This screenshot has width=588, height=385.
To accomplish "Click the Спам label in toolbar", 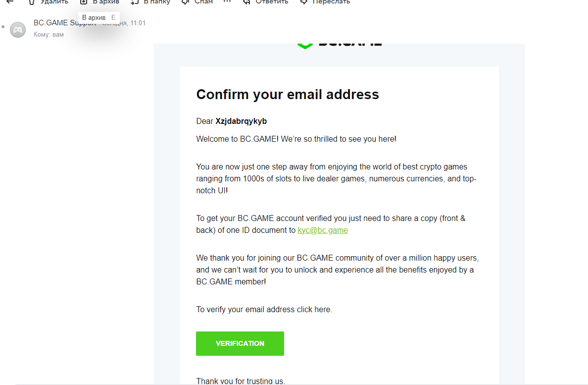I will tap(203, 2).
